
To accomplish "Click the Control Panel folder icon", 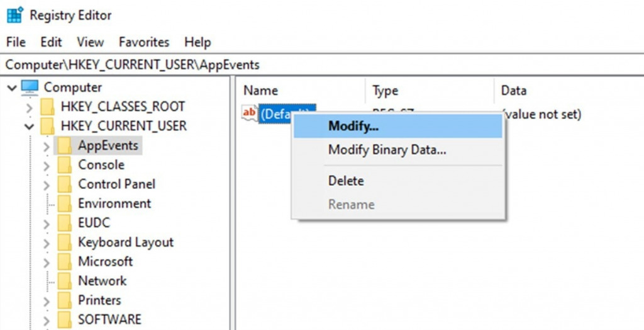I will (x=64, y=185).
